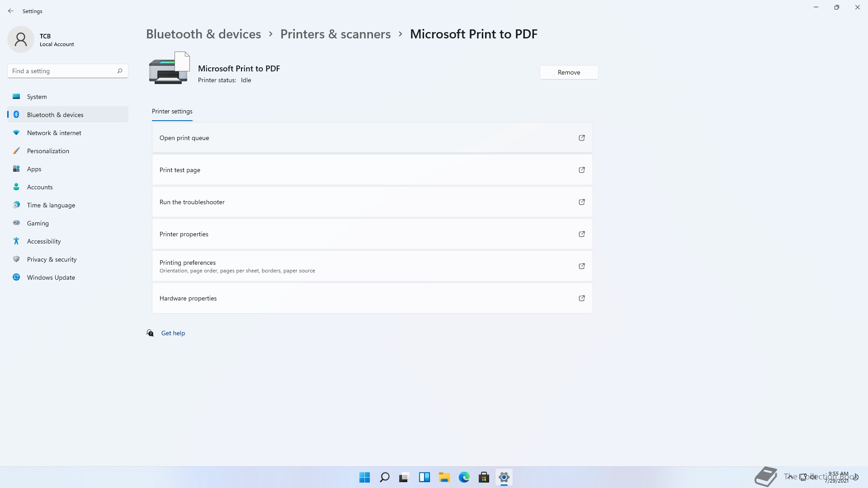This screenshot has height=488, width=868.
Task: Click external link icon for Run the troubleshooter
Action: point(582,202)
